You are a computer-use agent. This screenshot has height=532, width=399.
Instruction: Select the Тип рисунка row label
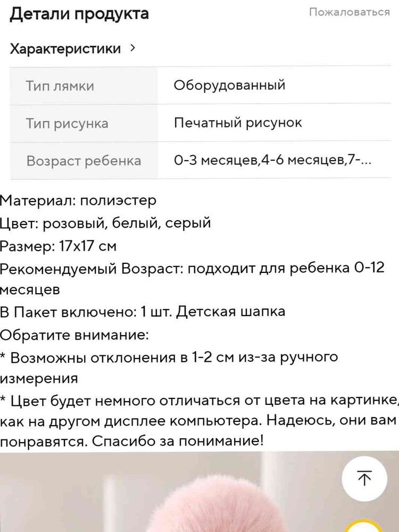click(x=67, y=123)
